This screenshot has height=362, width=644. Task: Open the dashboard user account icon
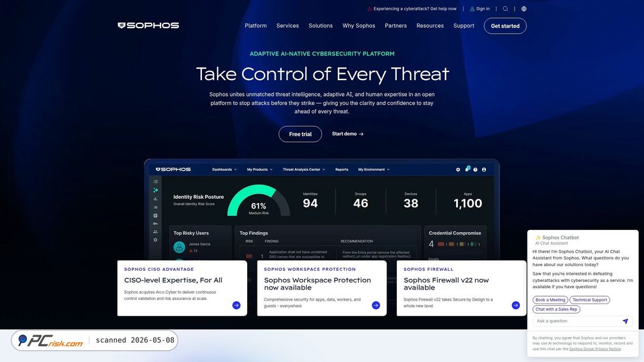click(x=484, y=170)
